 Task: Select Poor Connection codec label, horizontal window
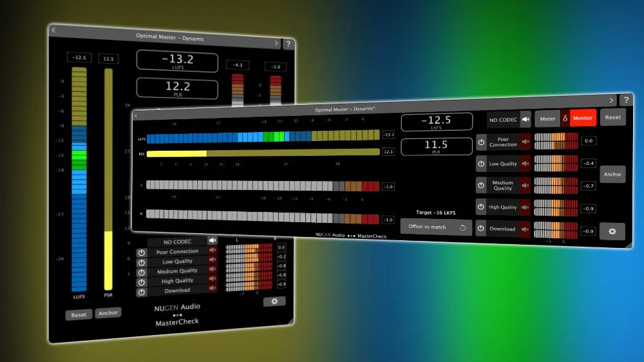click(503, 142)
